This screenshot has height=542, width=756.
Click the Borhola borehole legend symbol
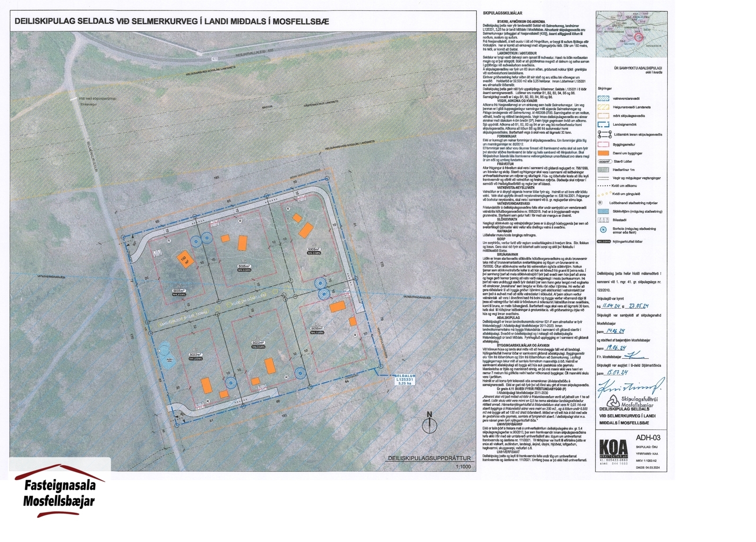(x=602, y=230)
